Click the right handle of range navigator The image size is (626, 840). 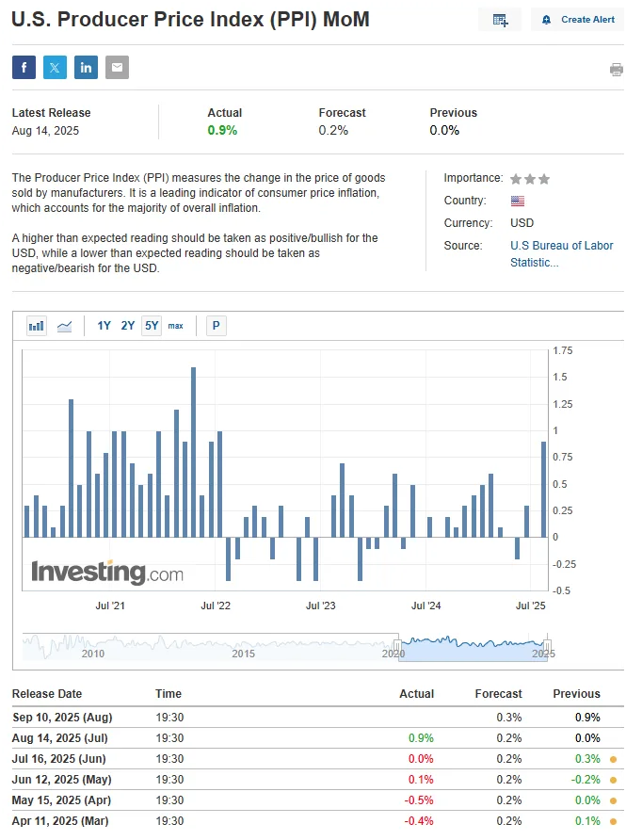pos(547,645)
